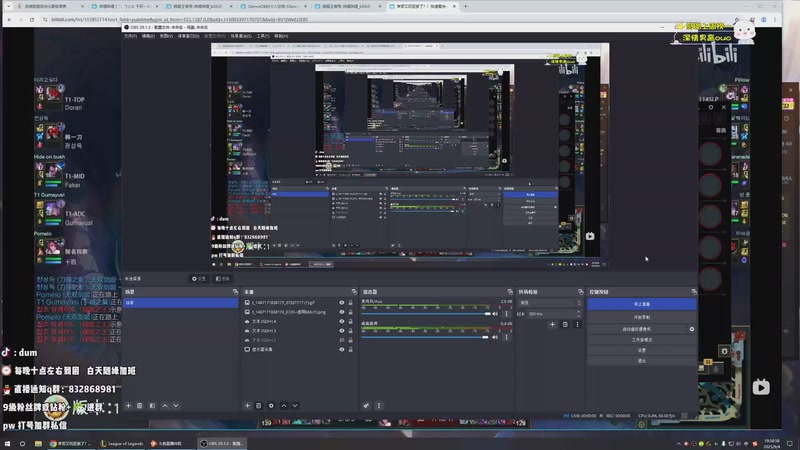Show the hidden greyed-out text source
800x450 pixels.
click(341, 340)
